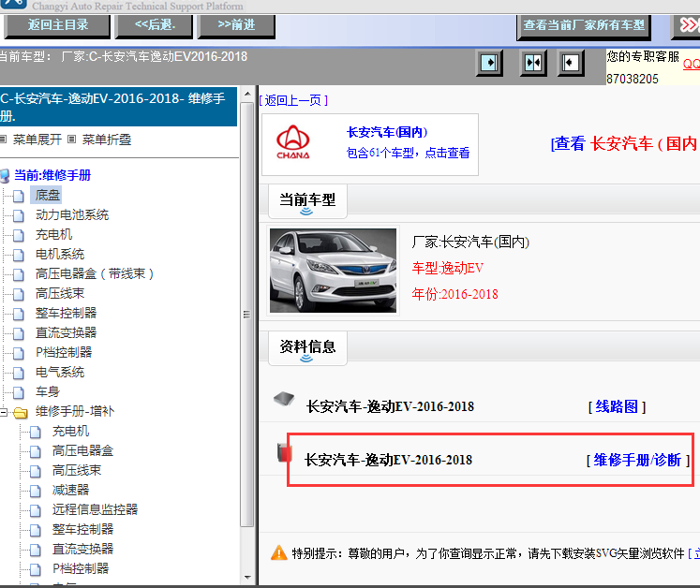Viewport: 700px width, 588px height.
Task: Open the 高压电器盒 item in 增补
Action: (82, 450)
